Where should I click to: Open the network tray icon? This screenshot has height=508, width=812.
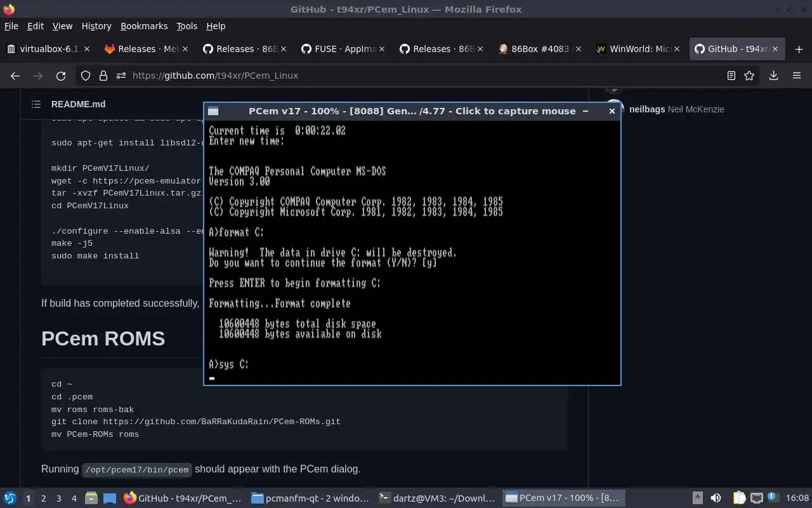[756, 498]
